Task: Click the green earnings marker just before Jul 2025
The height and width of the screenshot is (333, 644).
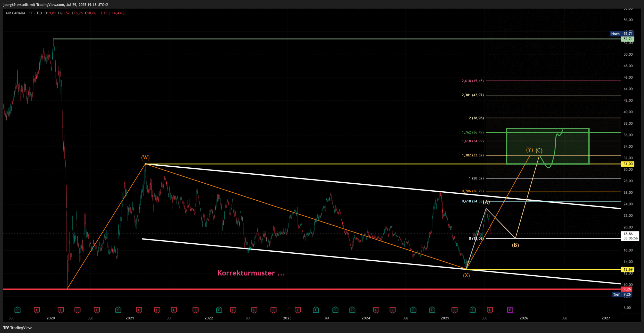Action: click(472, 310)
